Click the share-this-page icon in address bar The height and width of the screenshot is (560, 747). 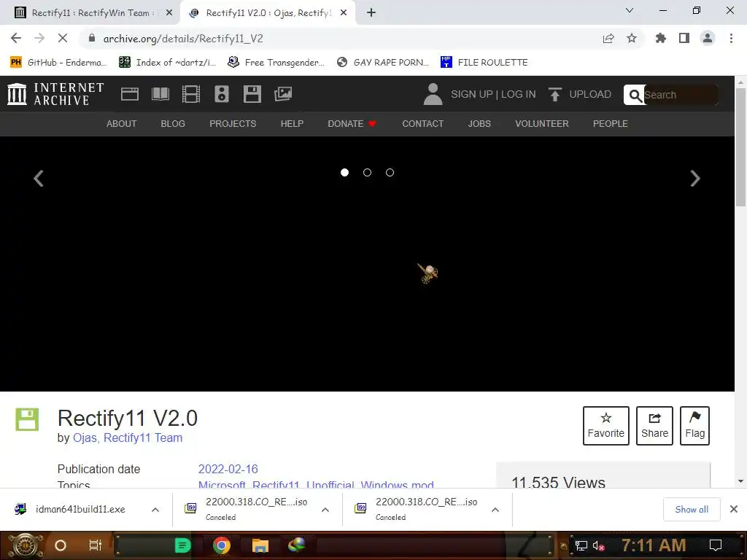608,38
